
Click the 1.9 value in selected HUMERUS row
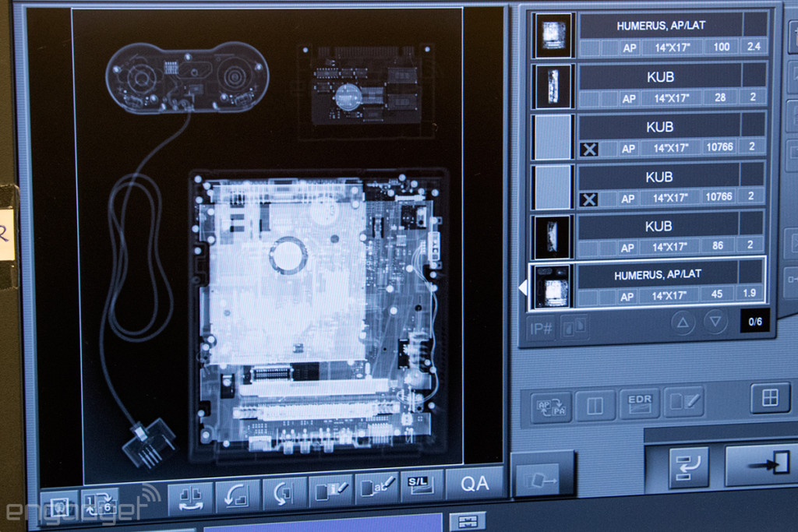pyautogui.click(x=749, y=294)
